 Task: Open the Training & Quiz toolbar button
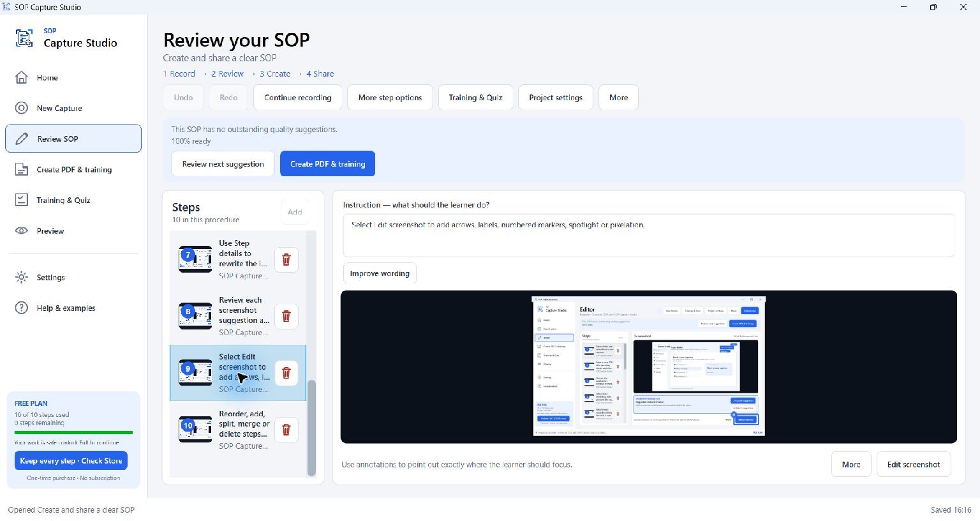coord(475,98)
